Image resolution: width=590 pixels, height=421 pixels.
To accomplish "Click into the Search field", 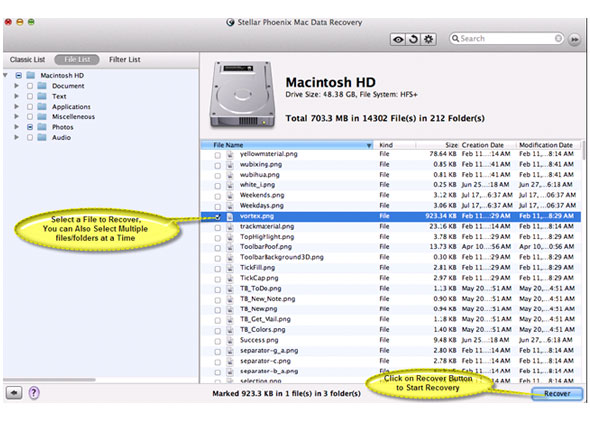I will coord(506,38).
